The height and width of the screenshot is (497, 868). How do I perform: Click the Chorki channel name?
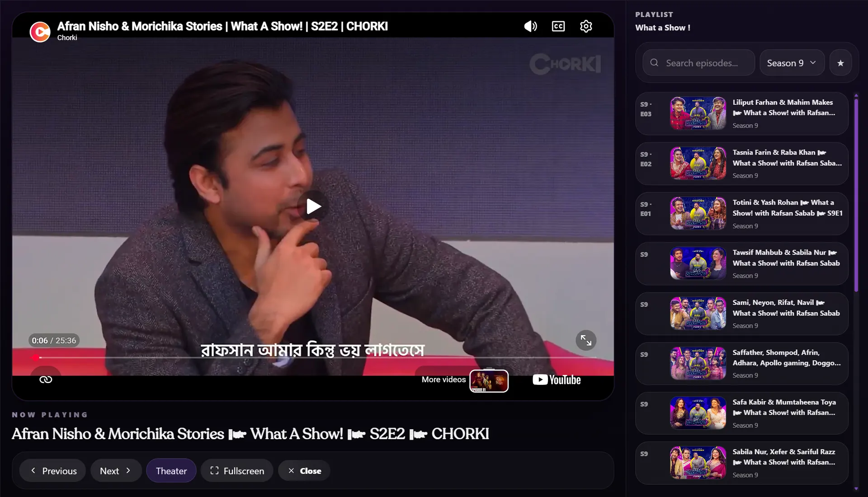[x=67, y=38]
